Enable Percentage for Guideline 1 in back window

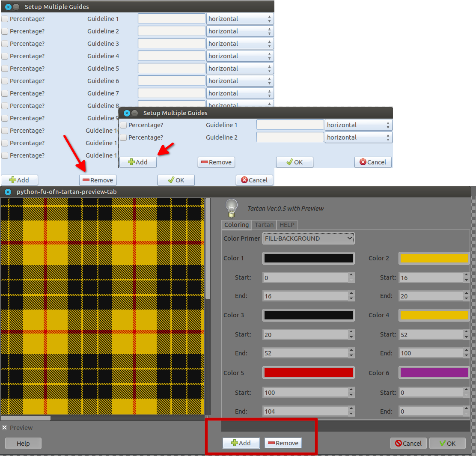(x=5, y=19)
